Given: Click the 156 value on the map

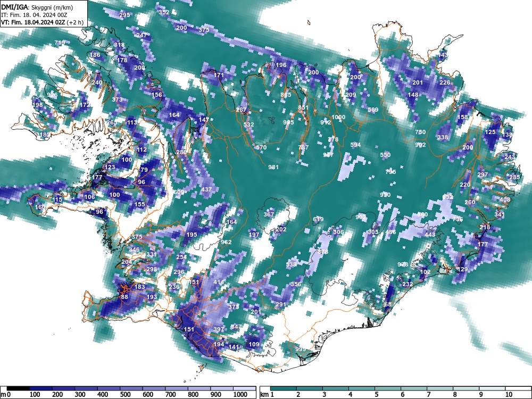Looking at the screenshot, I should click(157, 95).
